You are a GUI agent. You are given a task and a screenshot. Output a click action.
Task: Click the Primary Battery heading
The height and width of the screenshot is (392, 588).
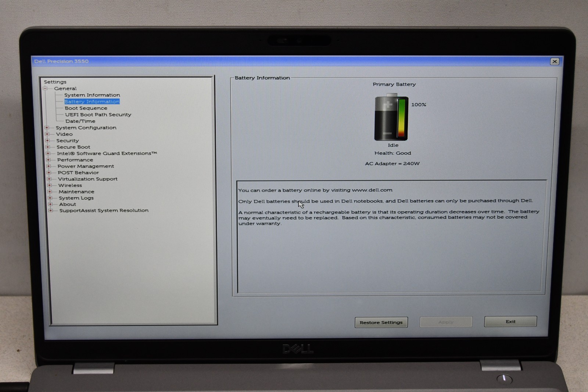click(394, 84)
